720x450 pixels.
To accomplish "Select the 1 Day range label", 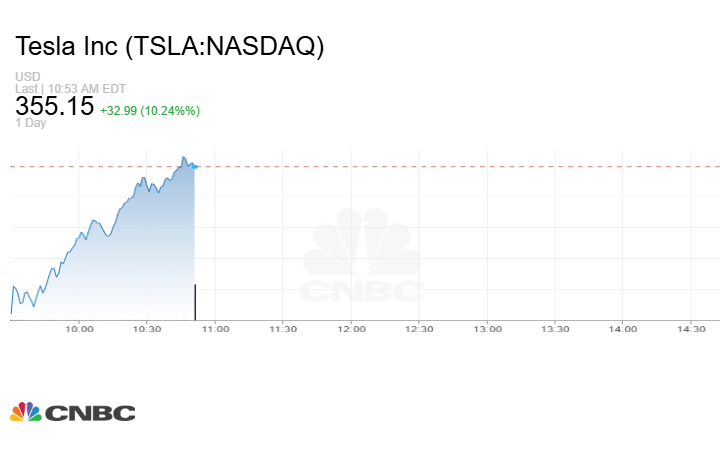I will (x=32, y=124).
